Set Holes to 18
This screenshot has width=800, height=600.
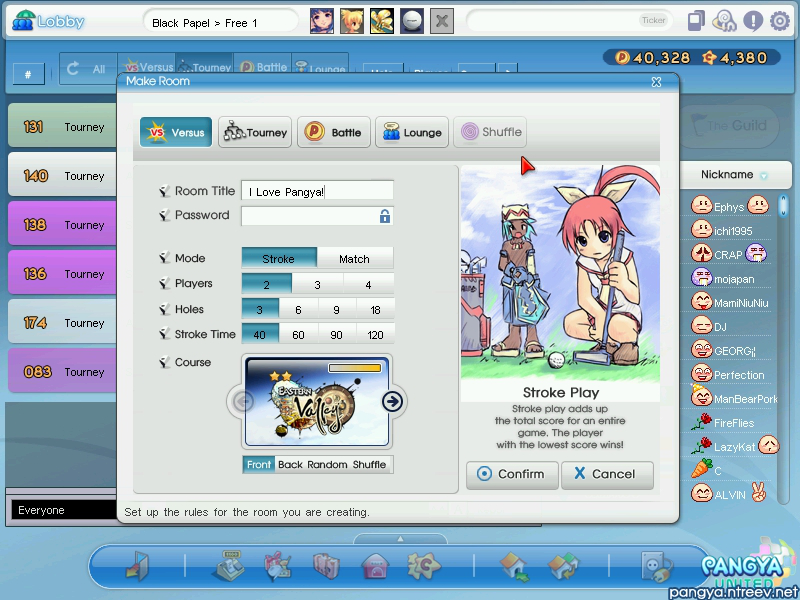375,309
